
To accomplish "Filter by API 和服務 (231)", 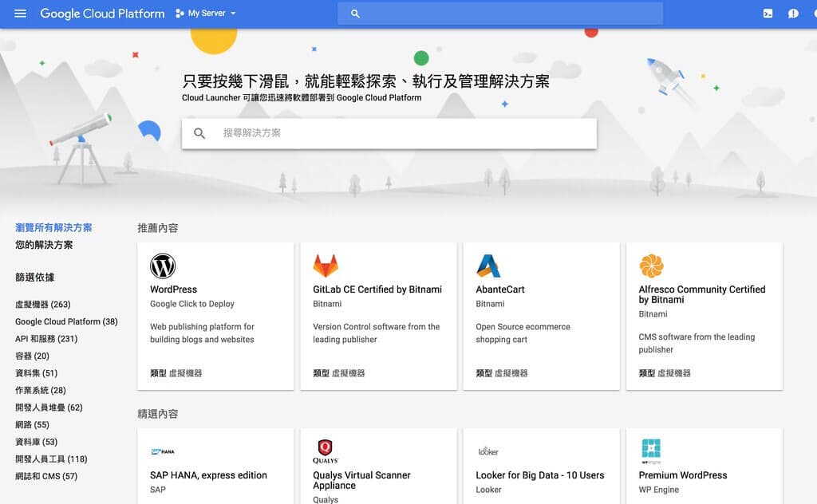I will click(46, 338).
